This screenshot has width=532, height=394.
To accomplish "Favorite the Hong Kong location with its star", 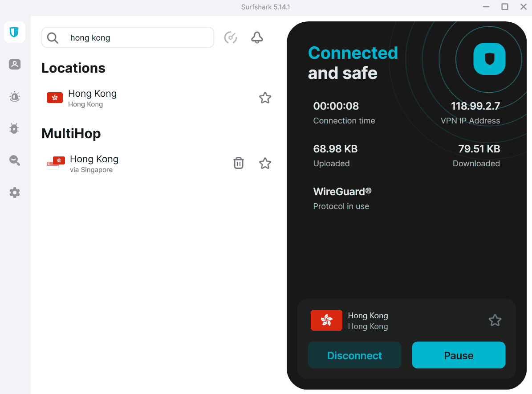I will (x=265, y=98).
